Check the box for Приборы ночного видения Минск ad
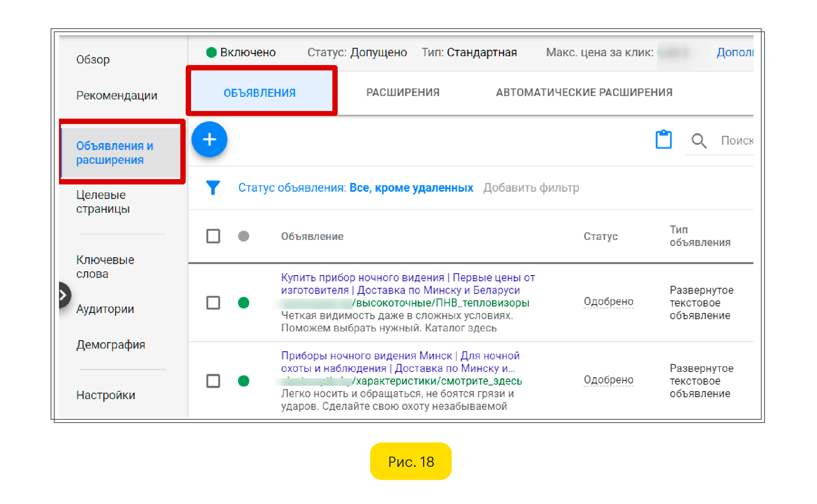Viewport: 817px width, 504px height. click(x=213, y=381)
